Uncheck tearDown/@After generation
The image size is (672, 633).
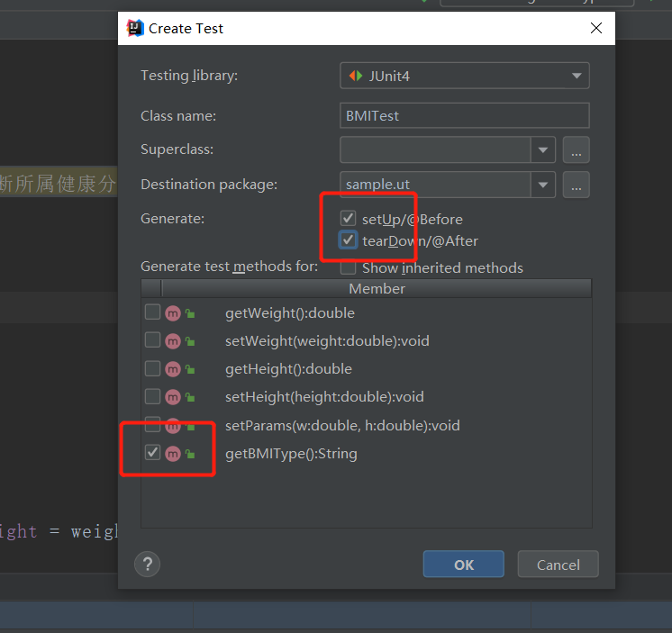[348, 240]
